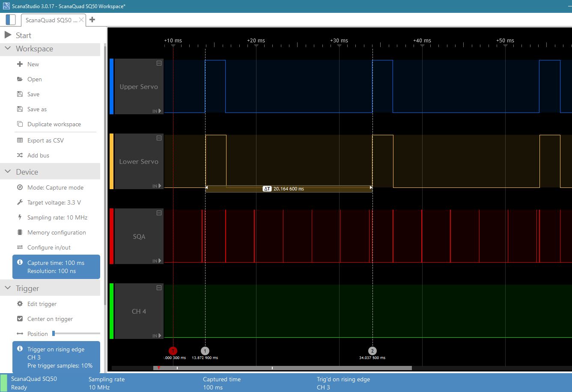Toggle the Center on trigger checkbox
The image size is (572, 392).
20,319
